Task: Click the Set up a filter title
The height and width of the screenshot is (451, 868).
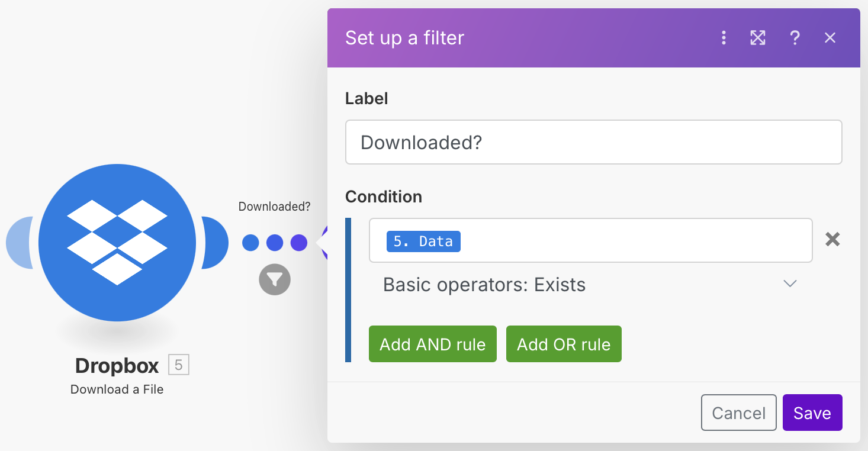Action: (404, 38)
